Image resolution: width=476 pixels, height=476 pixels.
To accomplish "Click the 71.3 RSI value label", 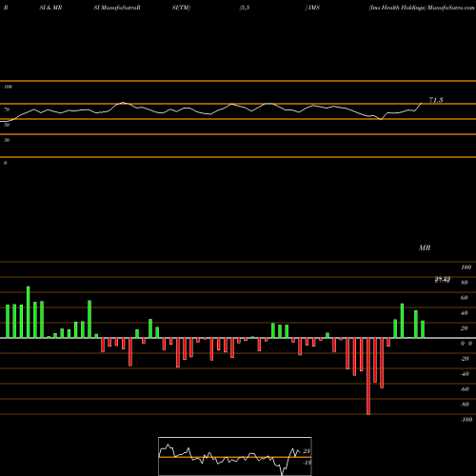I will tap(436, 100).
